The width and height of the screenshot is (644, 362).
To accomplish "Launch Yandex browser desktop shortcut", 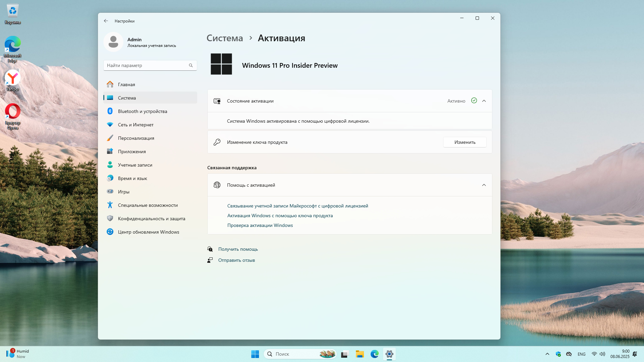I will [13, 80].
